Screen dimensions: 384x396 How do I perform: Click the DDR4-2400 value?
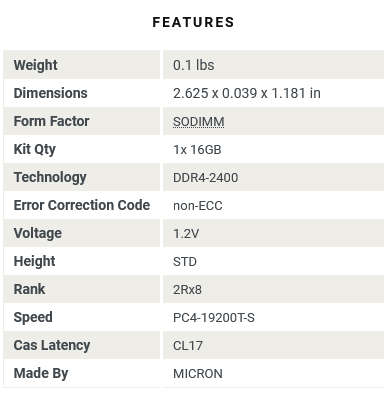205,177
